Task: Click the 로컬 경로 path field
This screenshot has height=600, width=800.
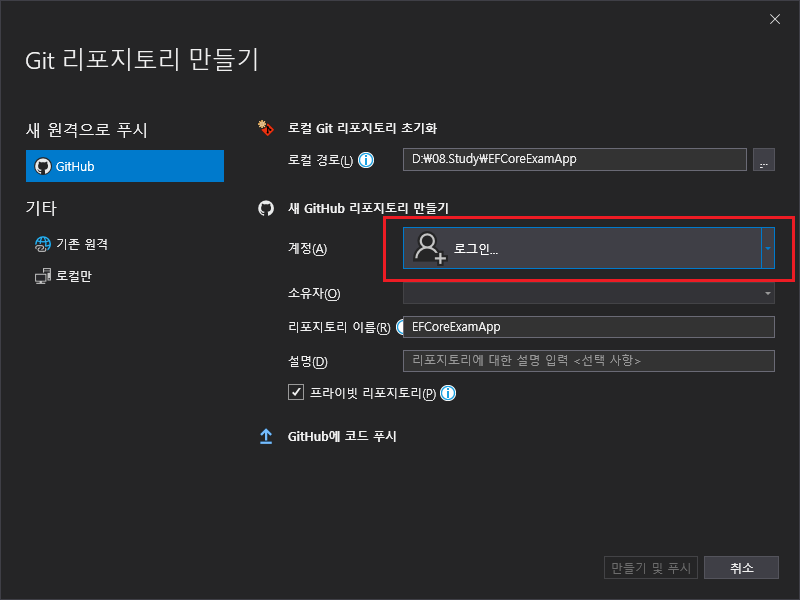Action: pyautogui.click(x=574, y=160)
